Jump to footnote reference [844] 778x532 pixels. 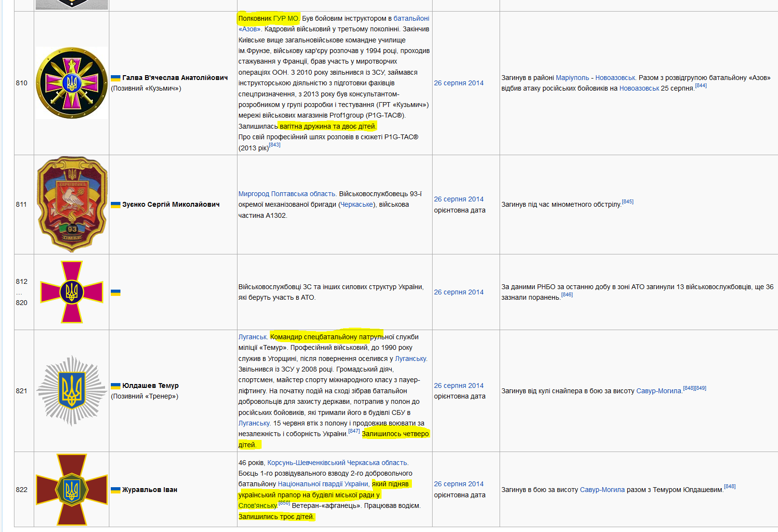click(701, 85)
